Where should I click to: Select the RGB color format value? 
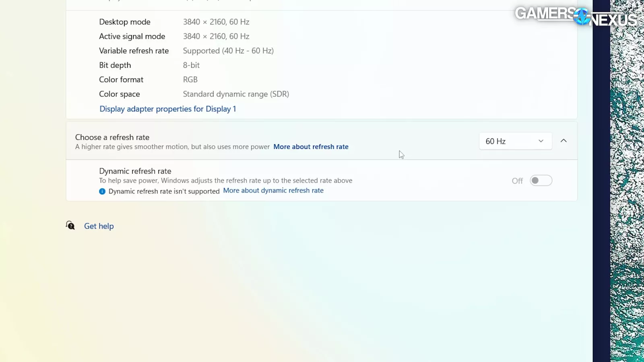[x=190, y=80]
